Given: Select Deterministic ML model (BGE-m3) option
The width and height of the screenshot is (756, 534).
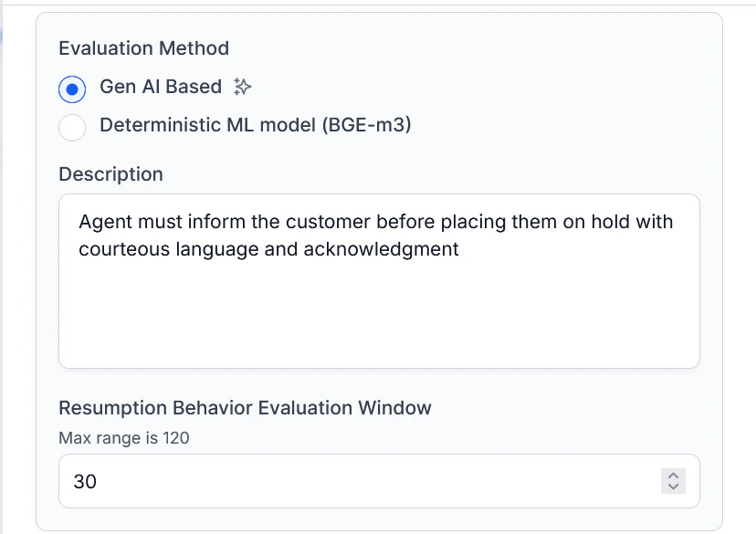Looking at the screenshot, I should (x=72, y=128).
